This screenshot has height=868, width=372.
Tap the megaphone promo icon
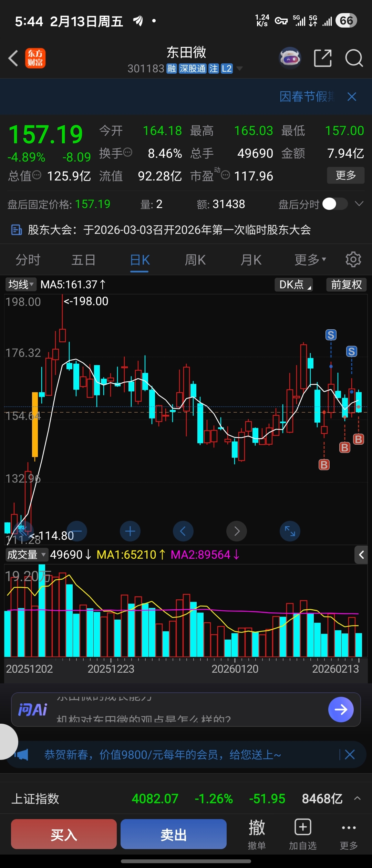[22, 755]
